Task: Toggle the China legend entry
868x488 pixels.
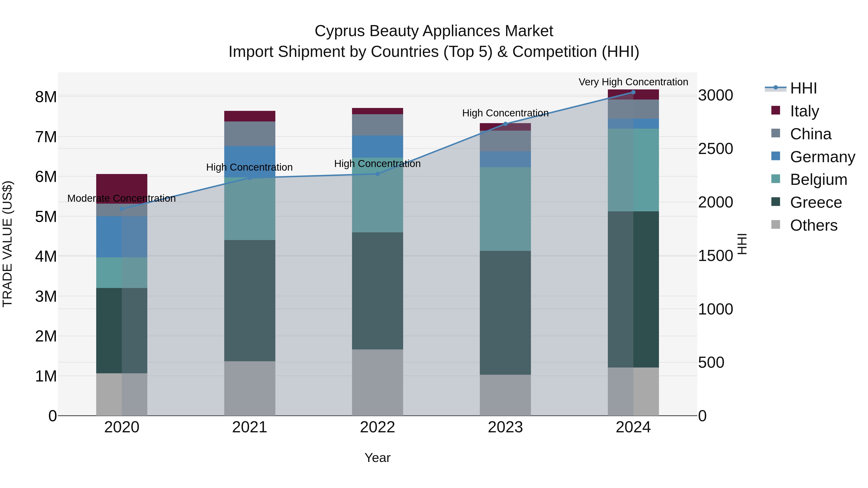Action: 801,134
